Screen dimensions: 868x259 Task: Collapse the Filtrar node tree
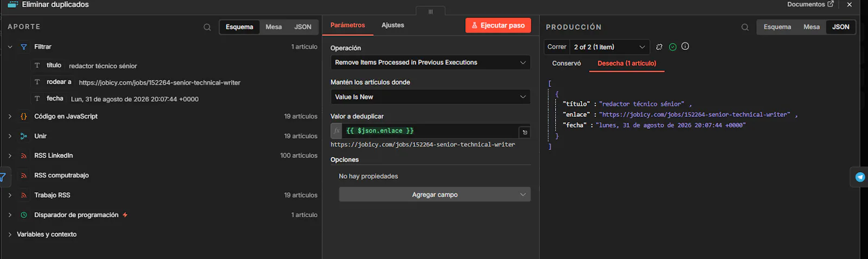[x=10, y=47]
